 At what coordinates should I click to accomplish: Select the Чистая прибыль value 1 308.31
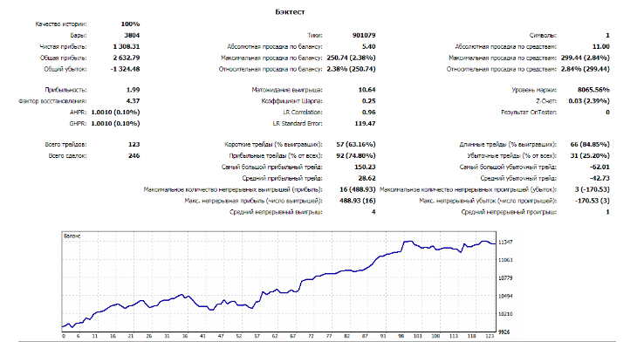pos(126,47)
